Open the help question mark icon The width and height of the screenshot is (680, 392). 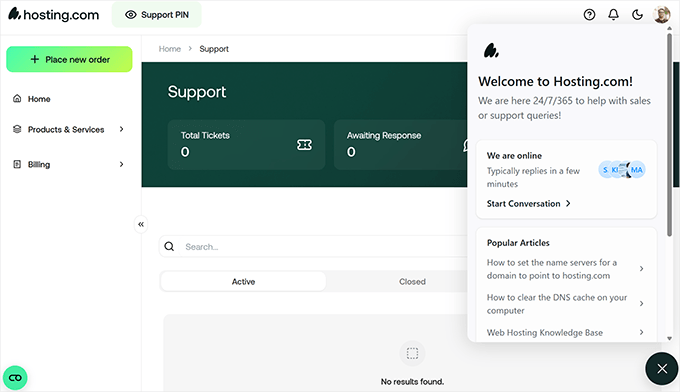pos(589,15)
